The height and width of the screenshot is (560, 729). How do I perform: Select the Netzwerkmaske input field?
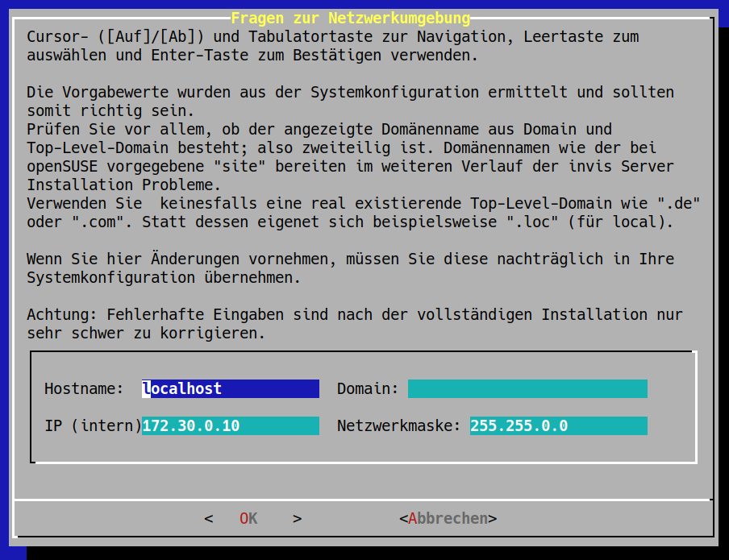[557, 425]
